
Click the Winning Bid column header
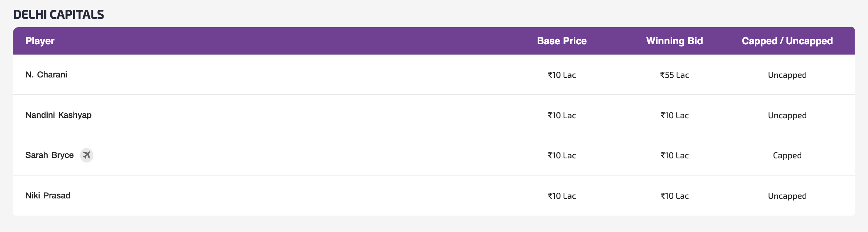click(x=674, y=41)
